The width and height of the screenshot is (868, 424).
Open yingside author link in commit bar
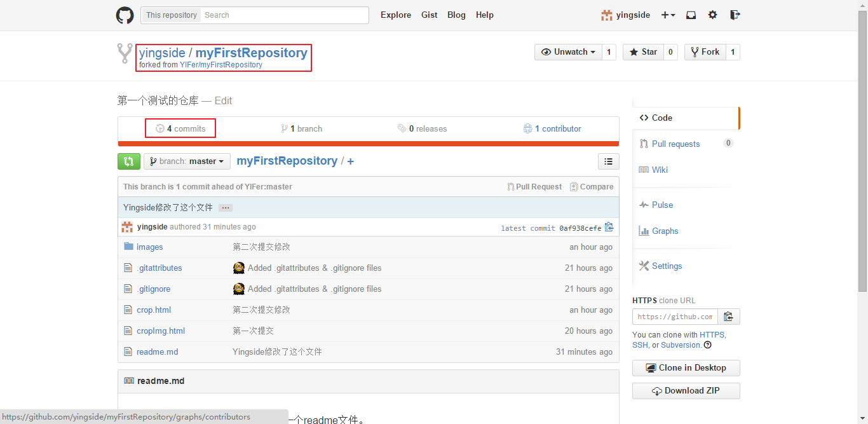point(153,227)
